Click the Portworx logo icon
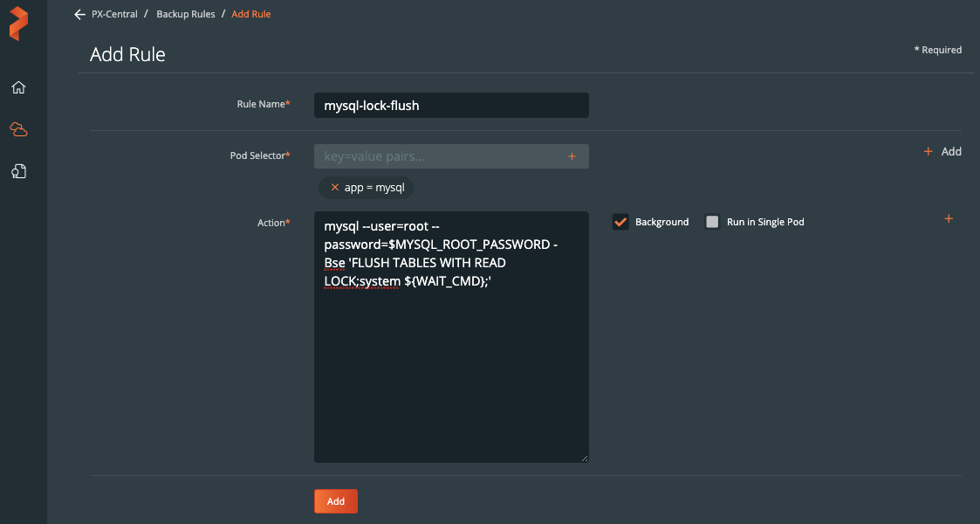The image size is (980, 524). pos(19,24)
